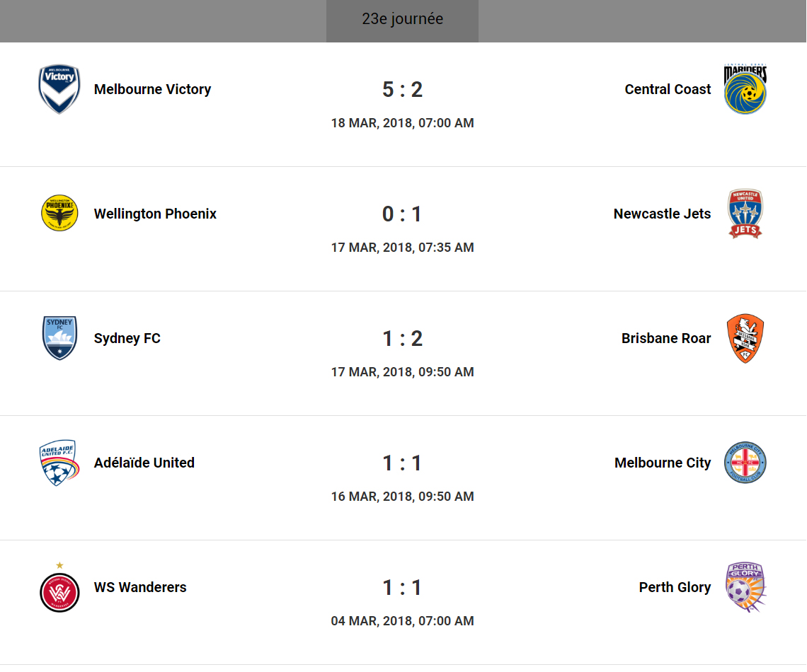This screenshot has height=672, width=807.
Task: Click the Adélaïde United team name
Action: [x=144, y=463]
